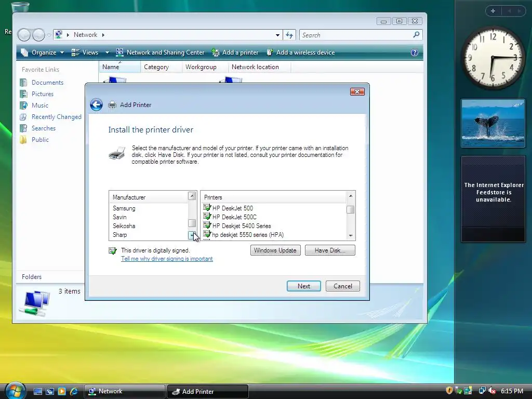Screen dimensions: 532x399
Task: Click the Add Printer title printer icon
Action: click(112, 105)
